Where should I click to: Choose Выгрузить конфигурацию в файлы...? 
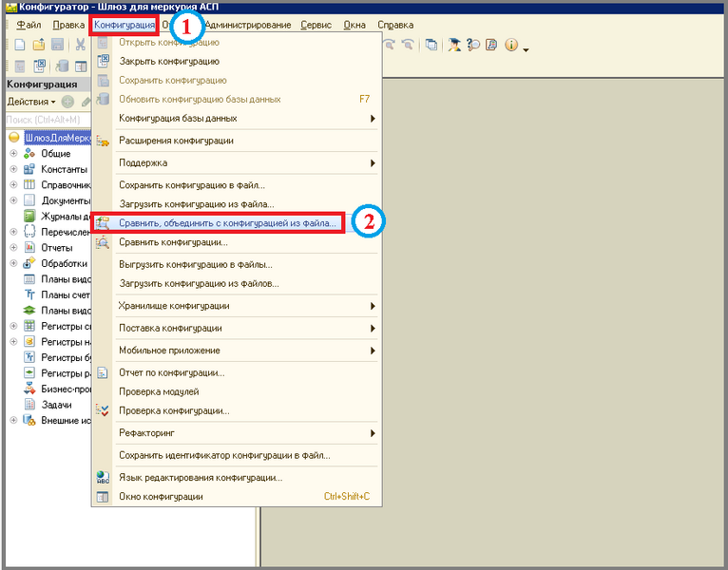coord(237,265)
